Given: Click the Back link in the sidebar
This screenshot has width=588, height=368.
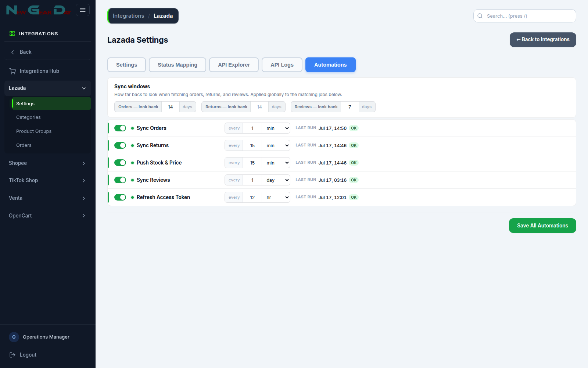Looking at the screenshot, I should pos(48,52).
